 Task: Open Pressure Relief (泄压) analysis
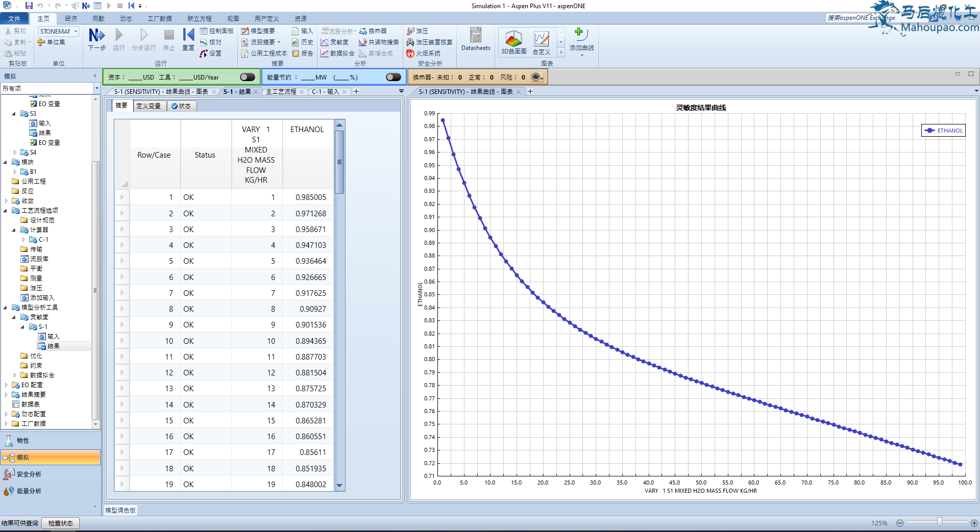418,31
